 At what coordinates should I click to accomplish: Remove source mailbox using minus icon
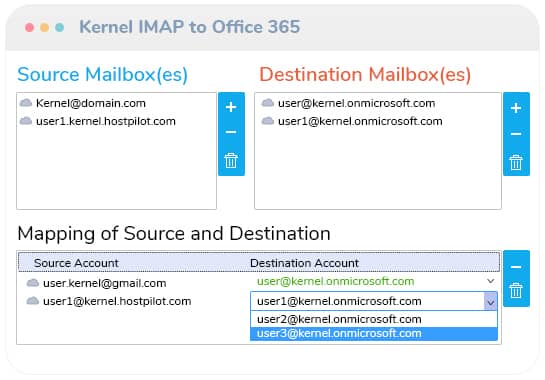coord(231,132)
